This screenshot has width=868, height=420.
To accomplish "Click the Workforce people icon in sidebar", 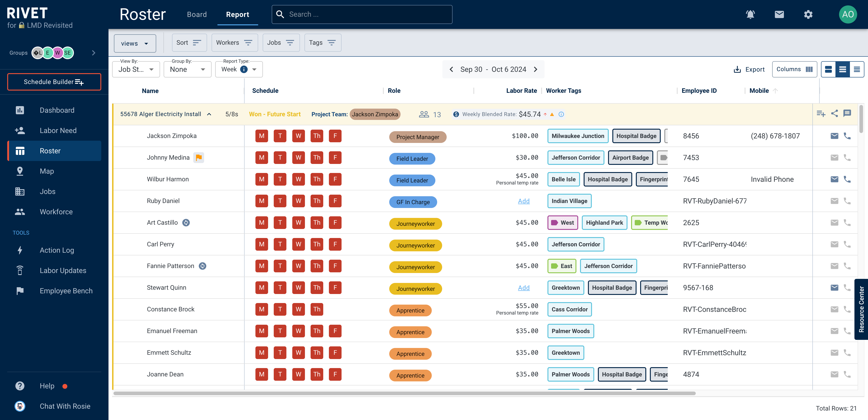I will (20, 212).
